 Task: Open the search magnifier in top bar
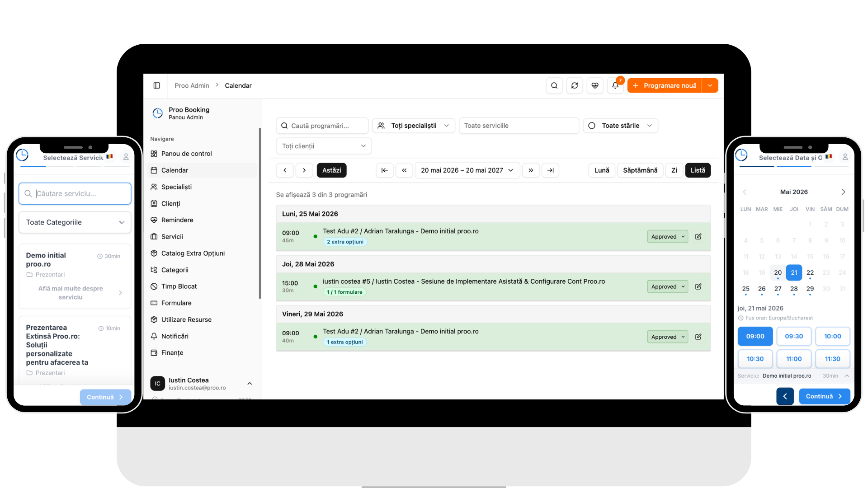[x=554, y=85]
